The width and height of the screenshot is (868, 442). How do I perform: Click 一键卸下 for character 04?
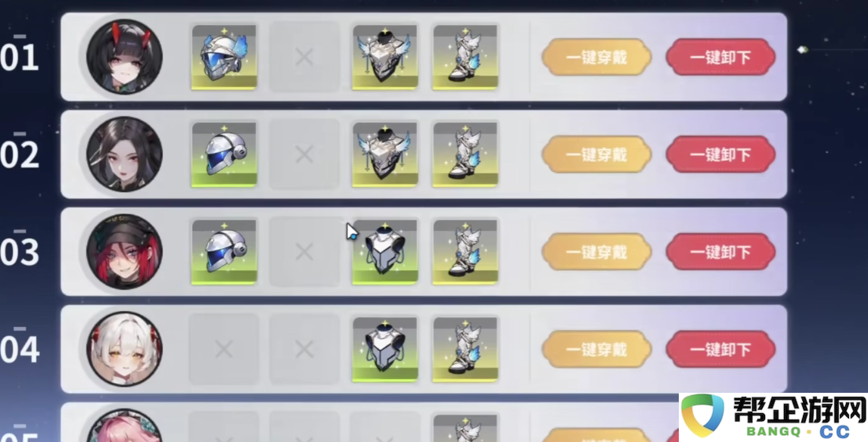[x=720, y=350]
